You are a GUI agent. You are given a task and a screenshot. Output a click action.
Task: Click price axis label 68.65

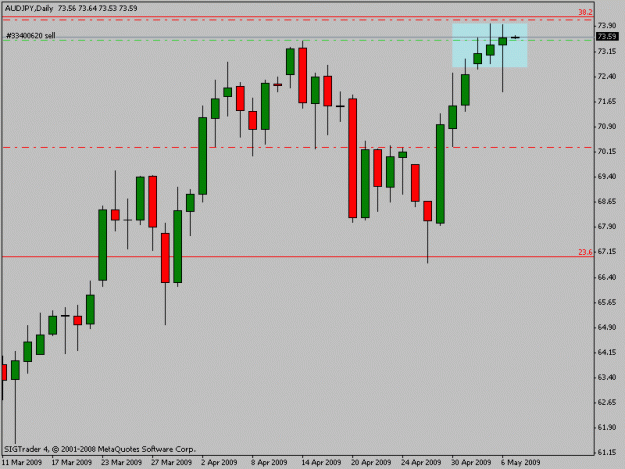607,202
